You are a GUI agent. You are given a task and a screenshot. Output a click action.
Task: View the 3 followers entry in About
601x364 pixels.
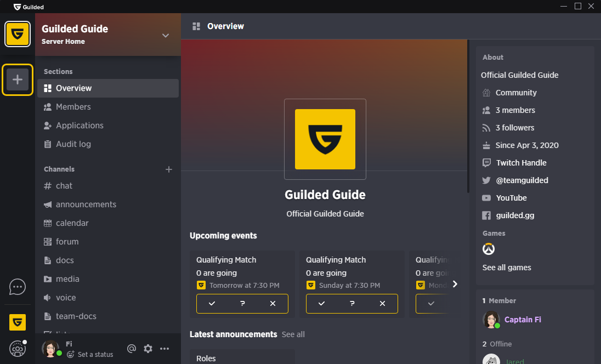click(508, 128)
